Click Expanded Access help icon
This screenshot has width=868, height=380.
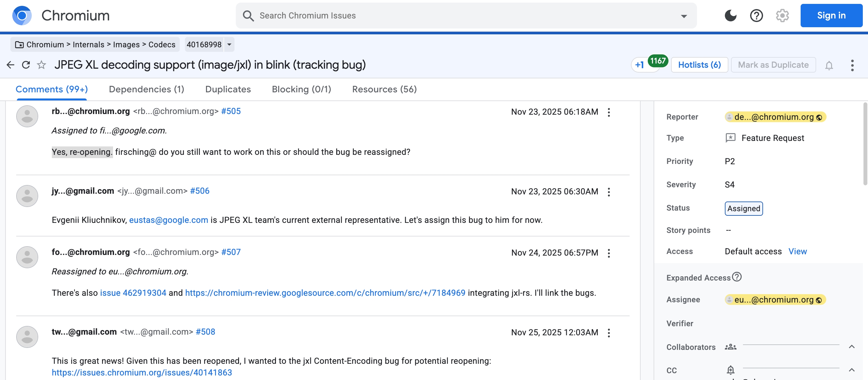[737, 277]
